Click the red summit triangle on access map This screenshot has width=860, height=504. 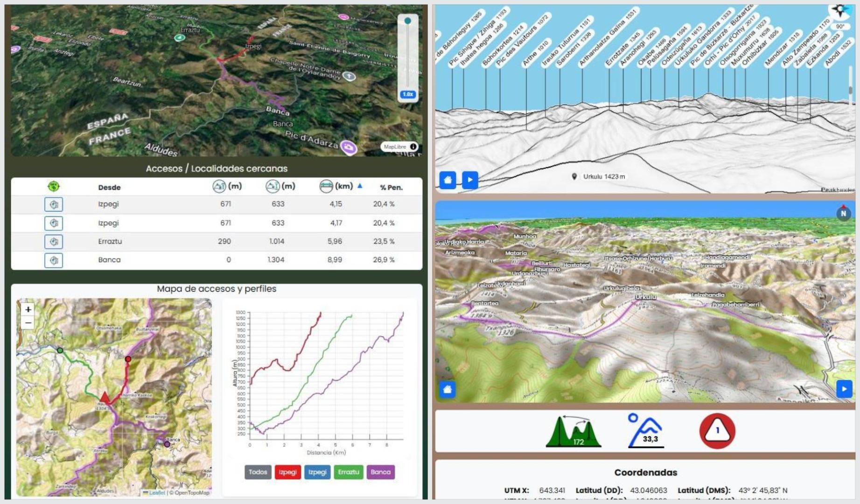pyautogui.click(x=105, y=398)
